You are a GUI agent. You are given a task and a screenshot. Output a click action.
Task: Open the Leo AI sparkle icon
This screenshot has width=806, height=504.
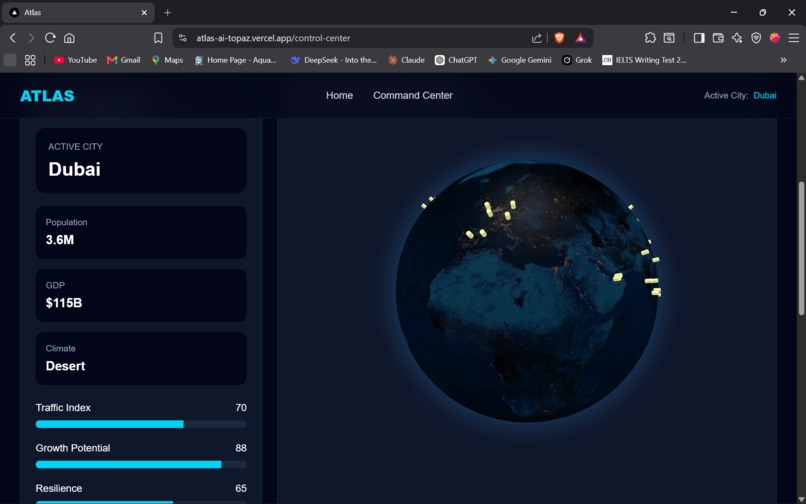[737, 38]
